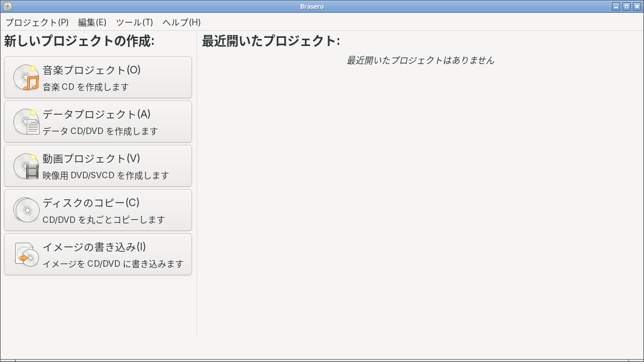Image resolution: width=644 pixels, height=362 pixels.
Task: Click the burn image icon with orange arrow
Action: 26,254
